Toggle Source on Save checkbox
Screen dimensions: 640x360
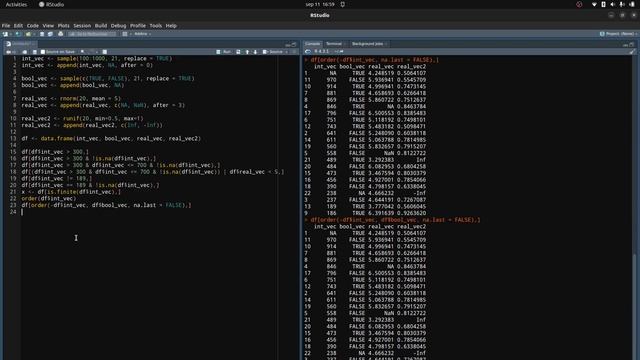pos(43,52)
